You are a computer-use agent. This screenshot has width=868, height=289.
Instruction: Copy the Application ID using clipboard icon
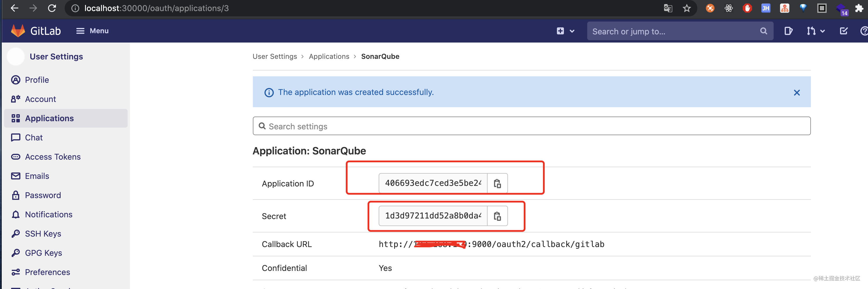tap(498, 183)
